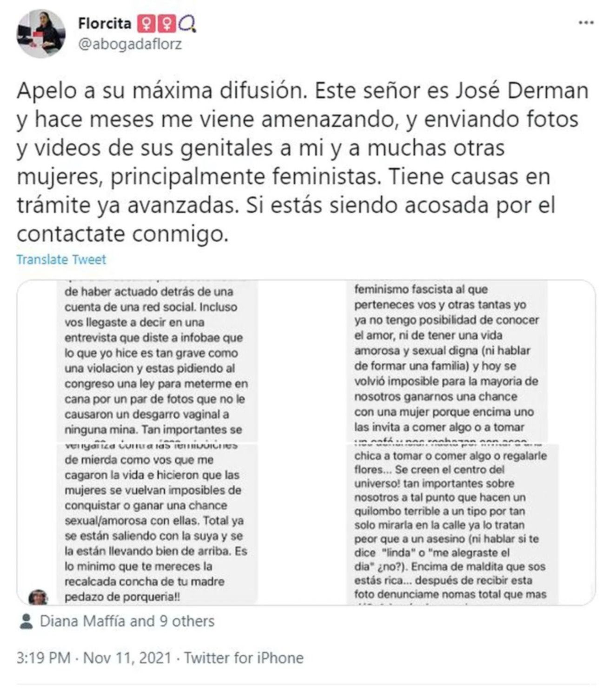
Task: Click the 3:19 PM timestamp
Action: (x=44, y=658)
